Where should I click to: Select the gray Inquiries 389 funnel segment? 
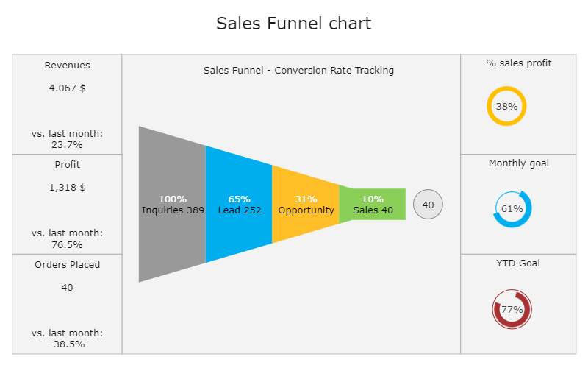click(172, 205)
